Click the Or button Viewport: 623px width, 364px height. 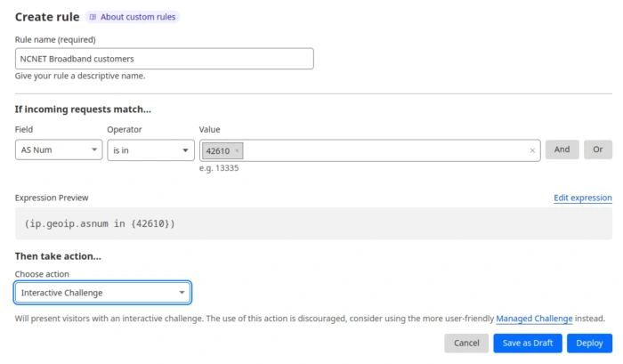tap(597, 150)
